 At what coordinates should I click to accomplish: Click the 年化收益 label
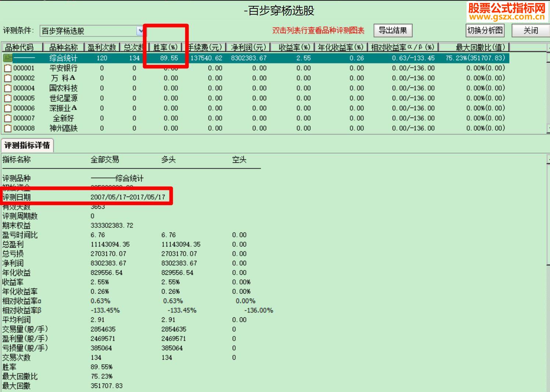pyautogui.click(x=17, y=273)
